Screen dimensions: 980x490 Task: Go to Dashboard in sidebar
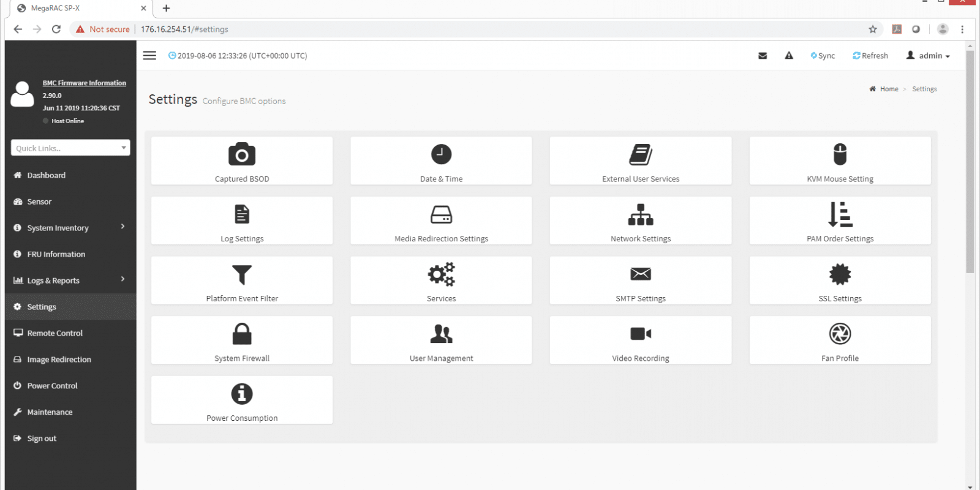[70, 175]
